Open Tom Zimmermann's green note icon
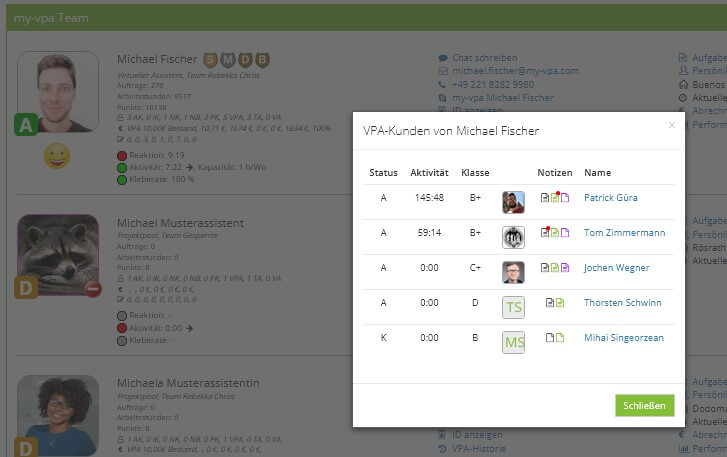 coord(555,233)
